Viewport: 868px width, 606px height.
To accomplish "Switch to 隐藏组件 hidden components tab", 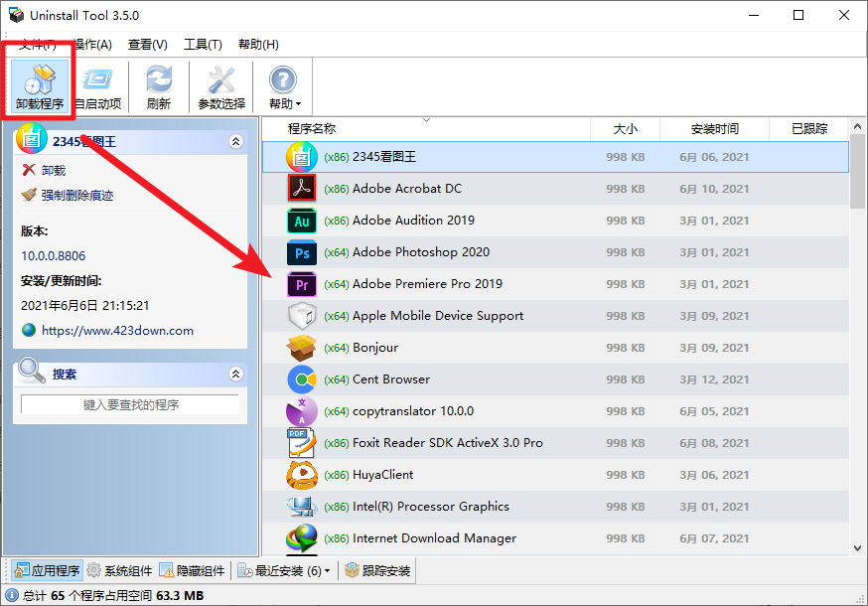I will coord(192,570).
